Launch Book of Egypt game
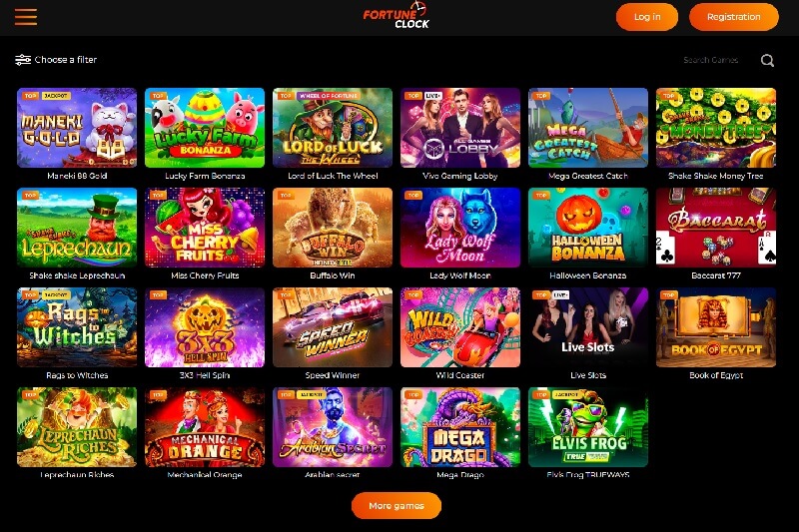799x532 pixels. tap(716, 327)
